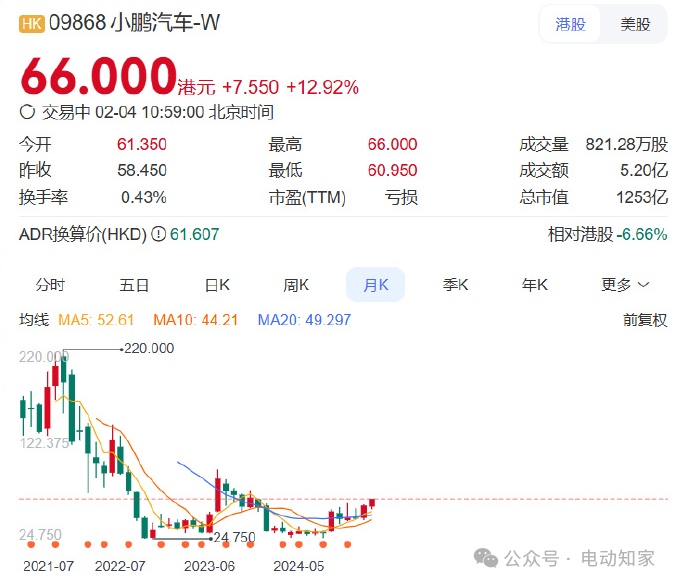Click the first orange dot on timeline

tap(29, 544)
